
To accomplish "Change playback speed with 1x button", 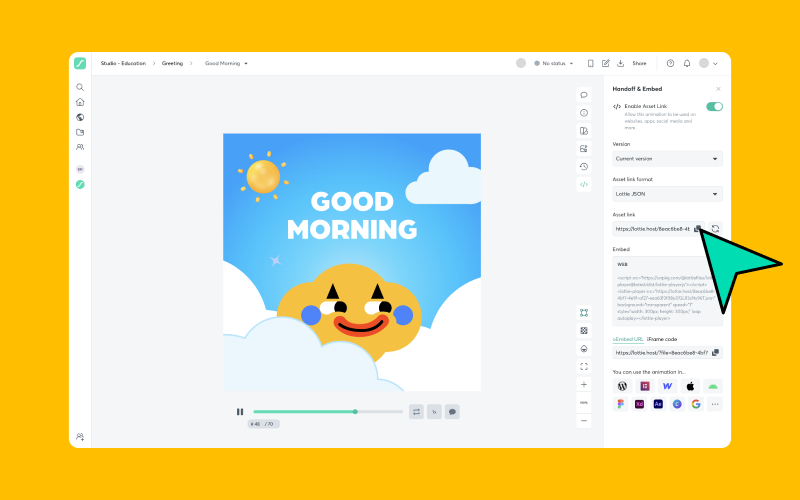I will [434, 412].
